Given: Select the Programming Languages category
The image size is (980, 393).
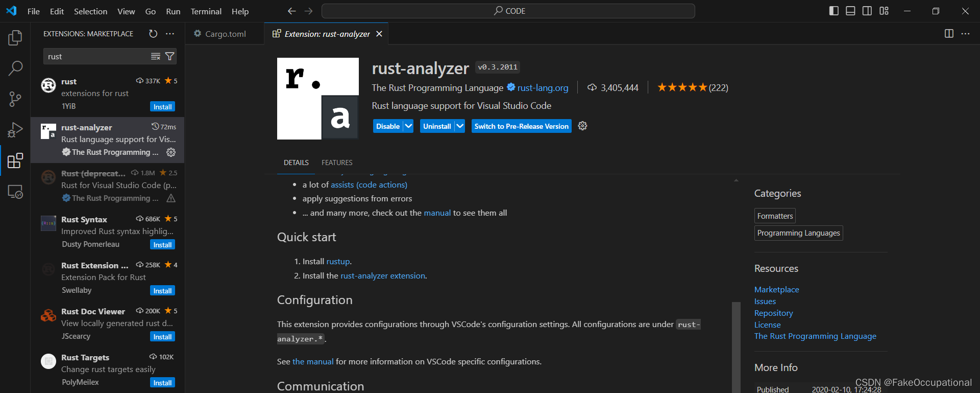Looking at the screenshot, I should [x=798, y=233].
